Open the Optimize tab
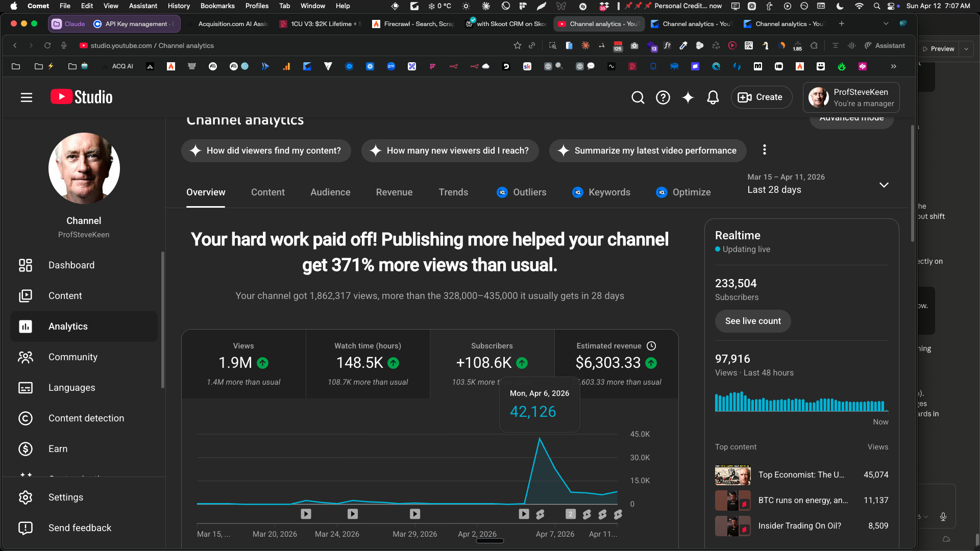This screenshot has width=980, height=551. click(x=683, y=192)
